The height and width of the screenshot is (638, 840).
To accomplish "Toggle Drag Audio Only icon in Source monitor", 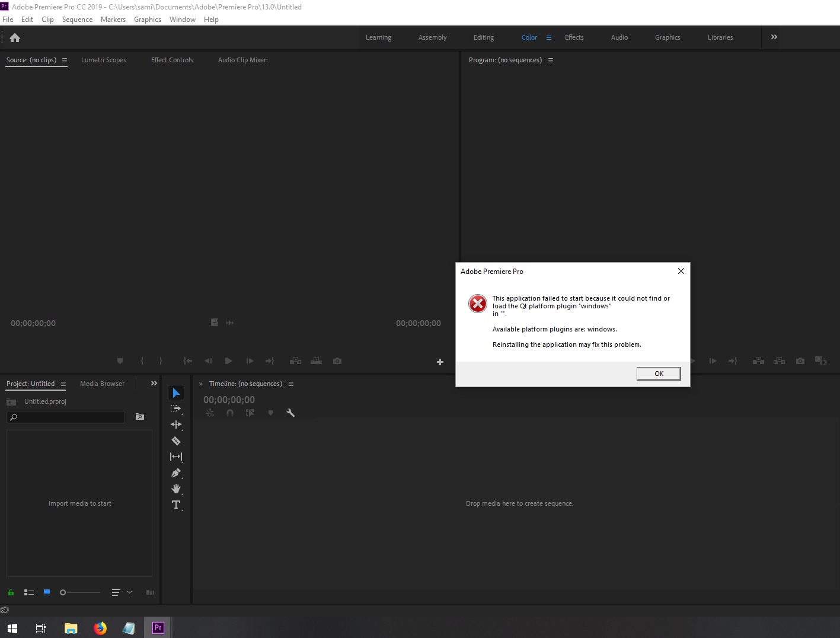I will click(230, 323).
